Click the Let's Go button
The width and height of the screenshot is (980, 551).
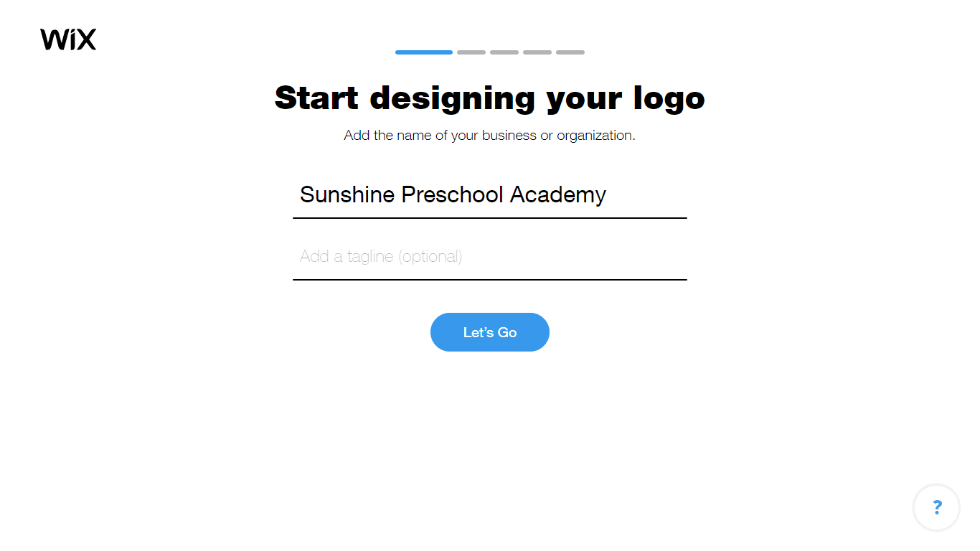tap(490, 332)
